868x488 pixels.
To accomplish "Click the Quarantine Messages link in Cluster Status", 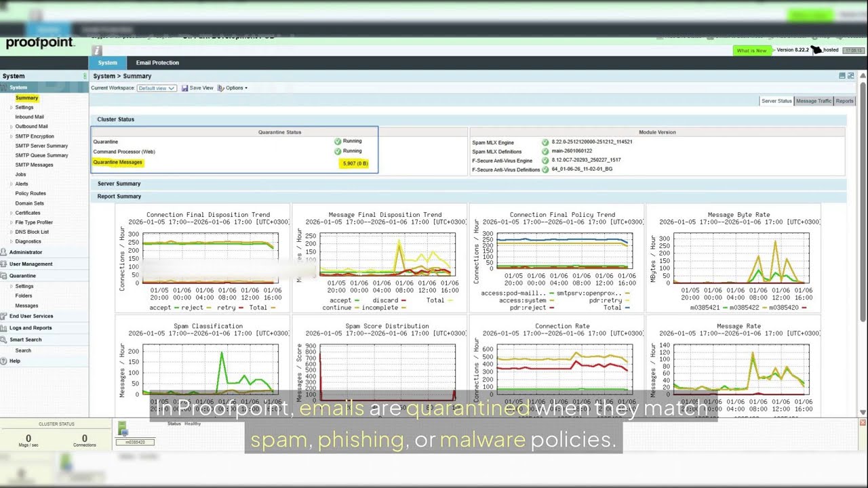I will click(x=118, y=163).
